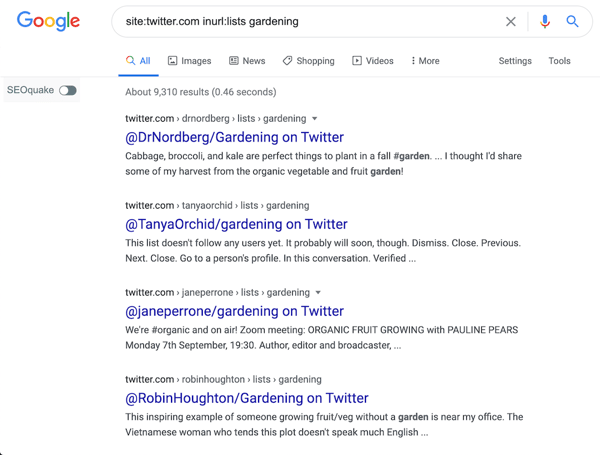Start voice search with the microphone icon

coord(545,21)
